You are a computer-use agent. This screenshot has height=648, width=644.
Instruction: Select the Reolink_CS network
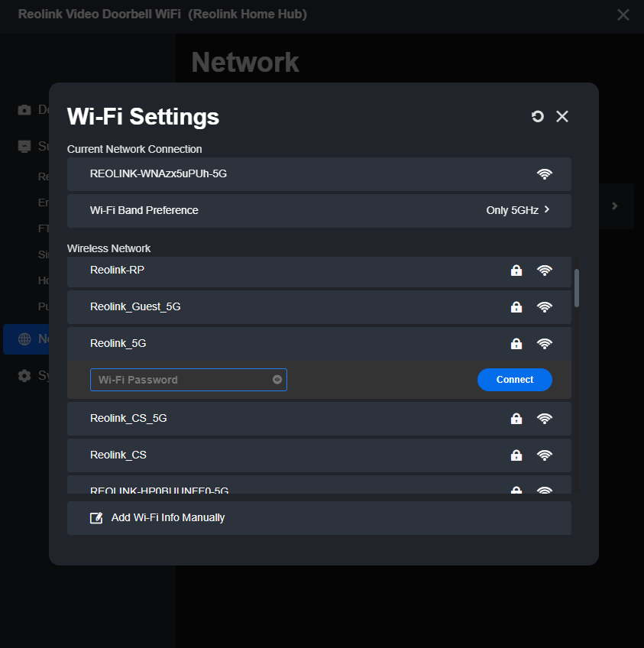(x=319, y=455)
